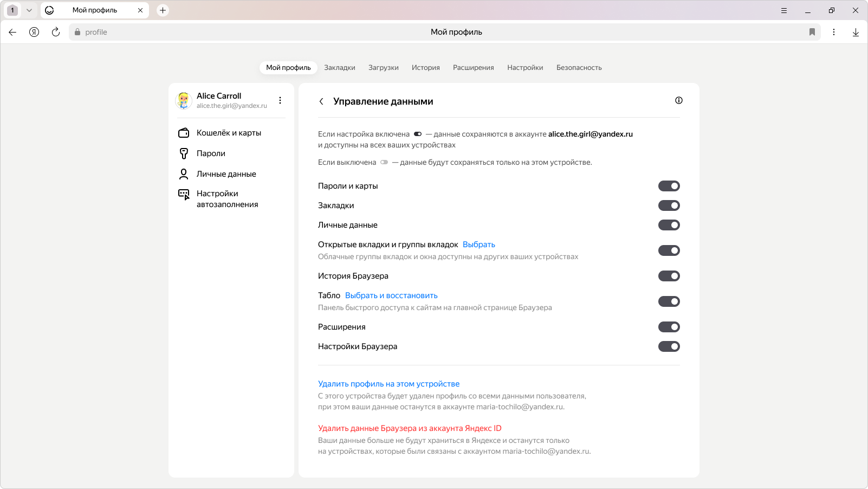Disable sync for Пароли и карты
Viewport: 868px width, 489px height.
669,186
